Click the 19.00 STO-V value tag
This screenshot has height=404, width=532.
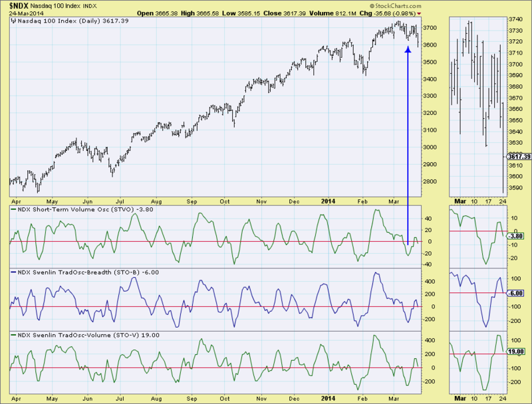[x=515, y=352]
